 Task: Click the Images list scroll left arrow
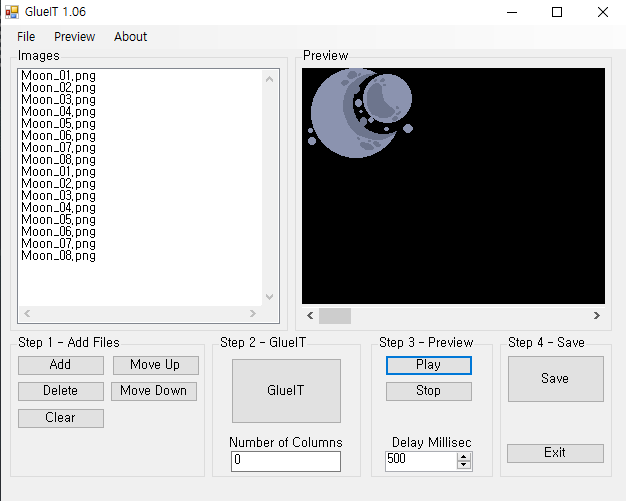click(27, 314)
